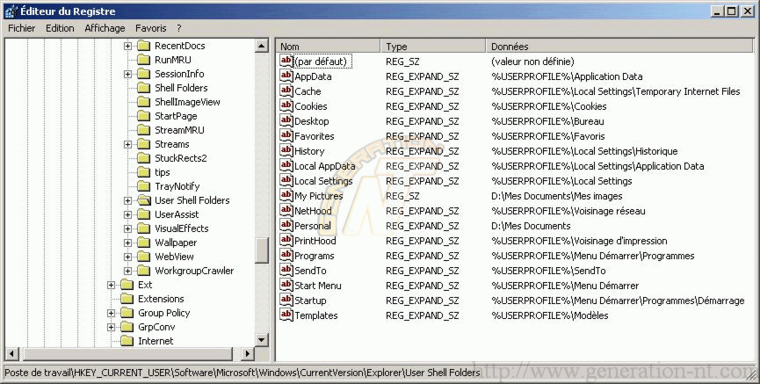
Task: Click the History value string icon
Action: pos(286,151)
